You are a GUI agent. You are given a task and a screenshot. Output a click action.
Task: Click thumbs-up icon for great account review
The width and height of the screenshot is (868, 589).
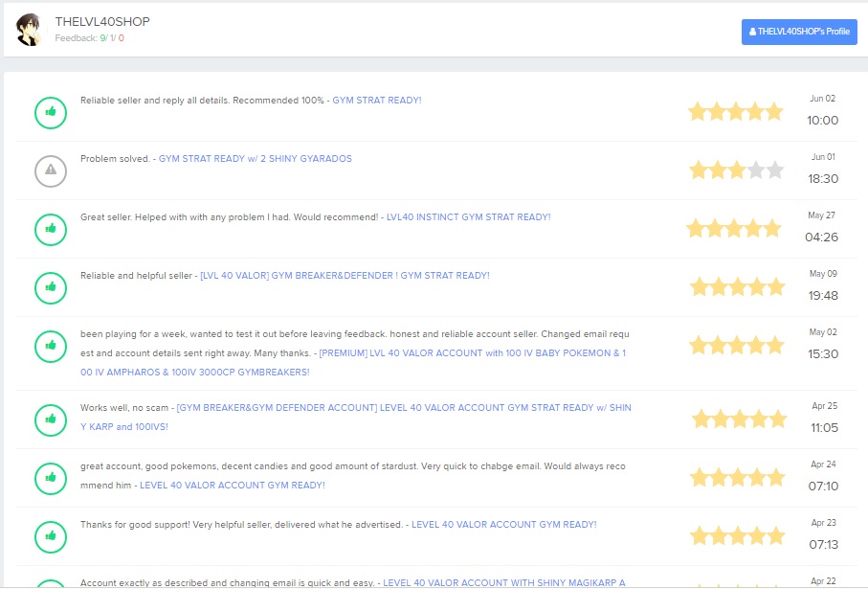pos(51,478)
